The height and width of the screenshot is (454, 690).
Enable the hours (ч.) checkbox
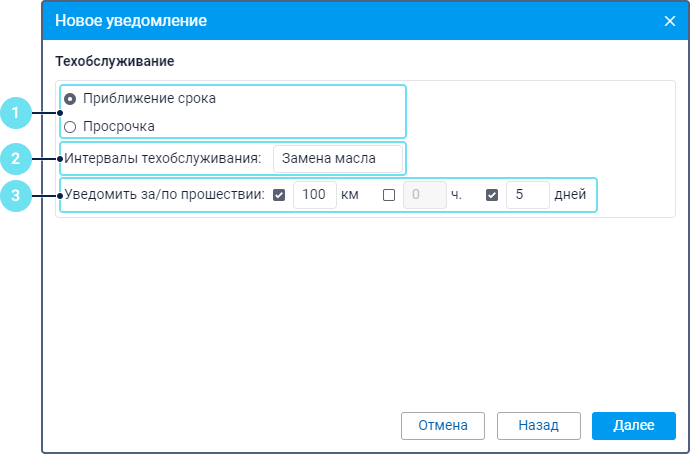389,195
